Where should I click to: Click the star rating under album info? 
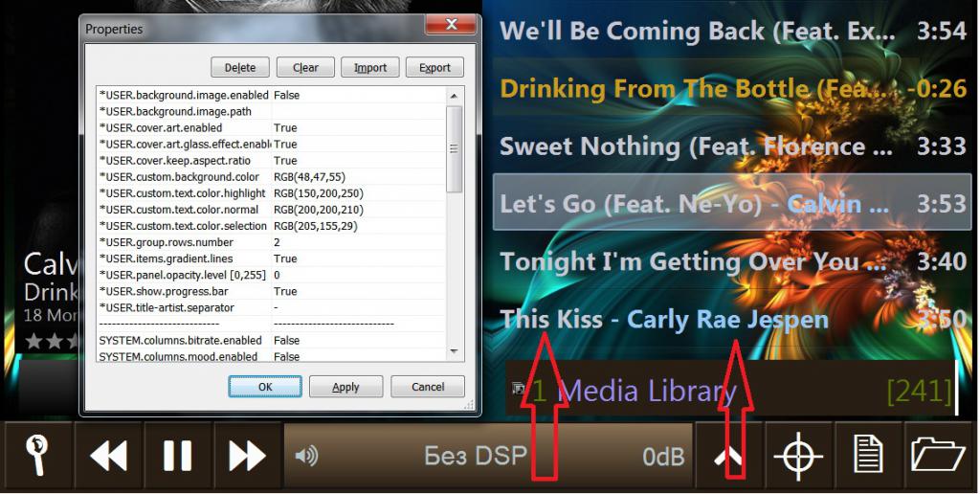click(53, 341)
